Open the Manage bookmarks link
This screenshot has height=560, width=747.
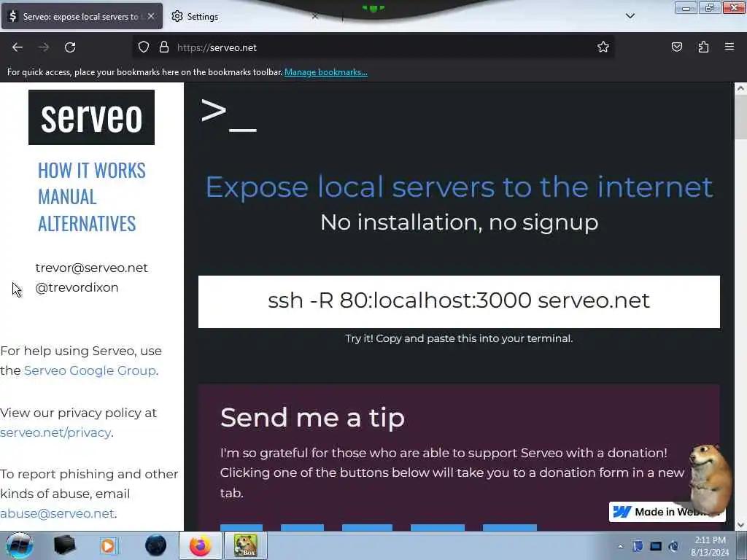coord(326,72)
